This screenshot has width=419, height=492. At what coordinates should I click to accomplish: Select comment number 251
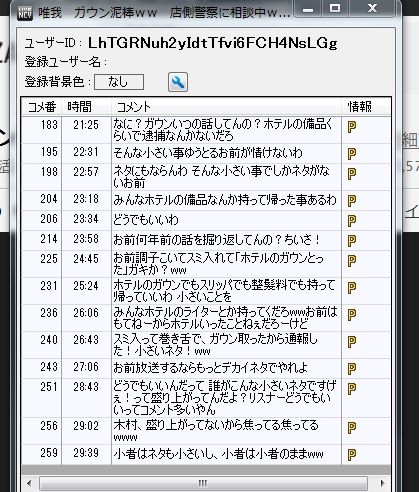click(49, 387)
